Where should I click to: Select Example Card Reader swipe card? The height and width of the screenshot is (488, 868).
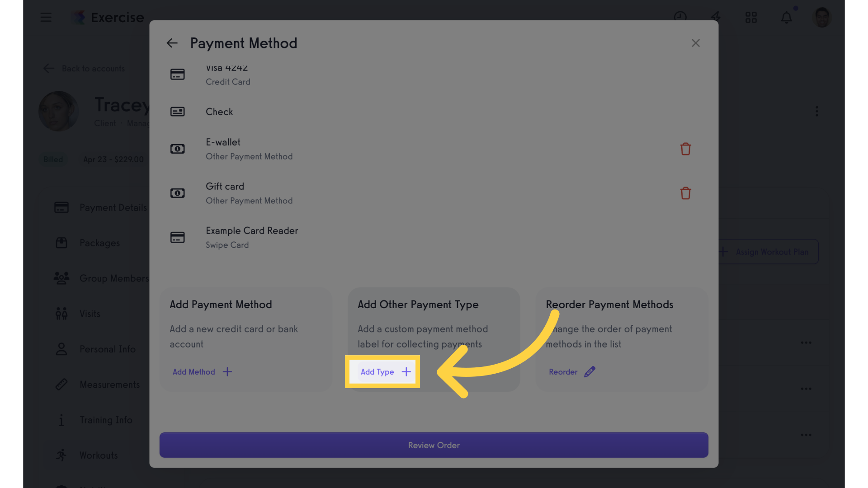251,237
